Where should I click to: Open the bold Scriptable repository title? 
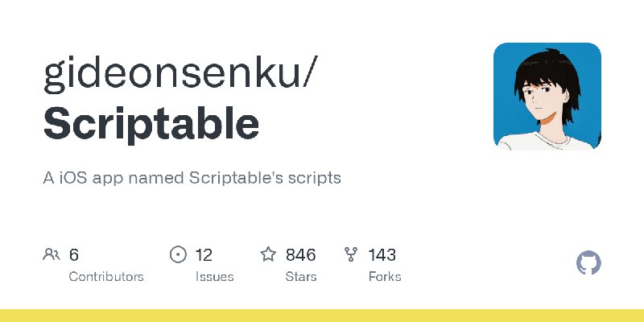pyautogui.click(x=151, y=123)
